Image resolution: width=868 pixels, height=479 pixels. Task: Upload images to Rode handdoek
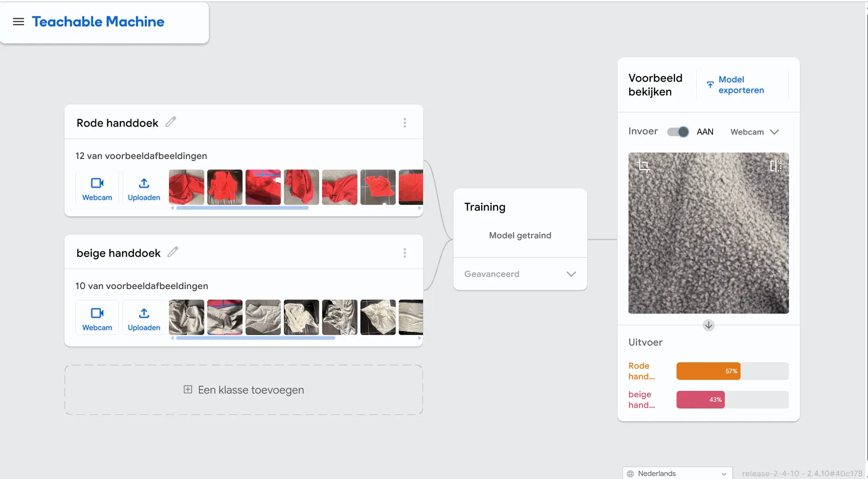tap(144, 189)
